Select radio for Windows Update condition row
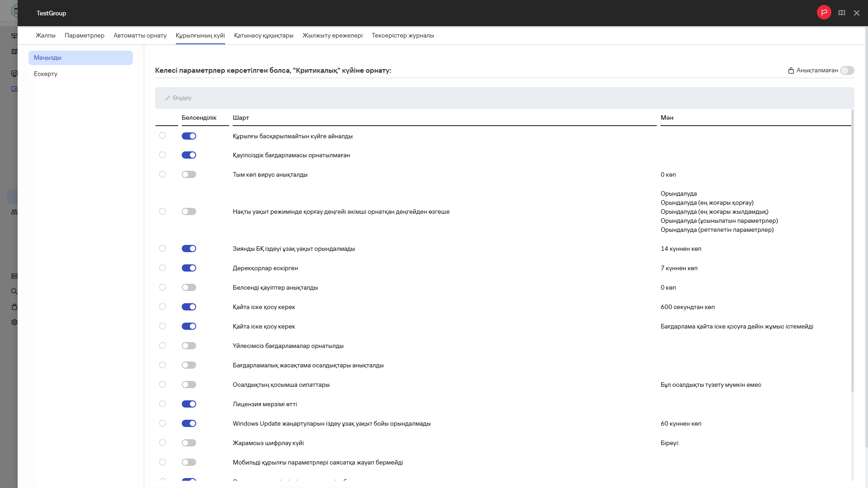868x488 pixels. pos(162,423)
